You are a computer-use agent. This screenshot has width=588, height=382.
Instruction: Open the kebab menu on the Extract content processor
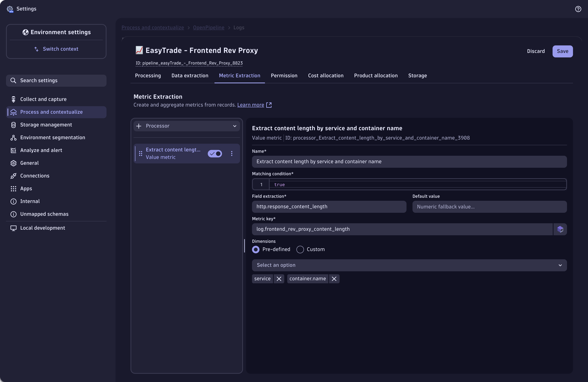pyautogui.click(x=232, y=153)
